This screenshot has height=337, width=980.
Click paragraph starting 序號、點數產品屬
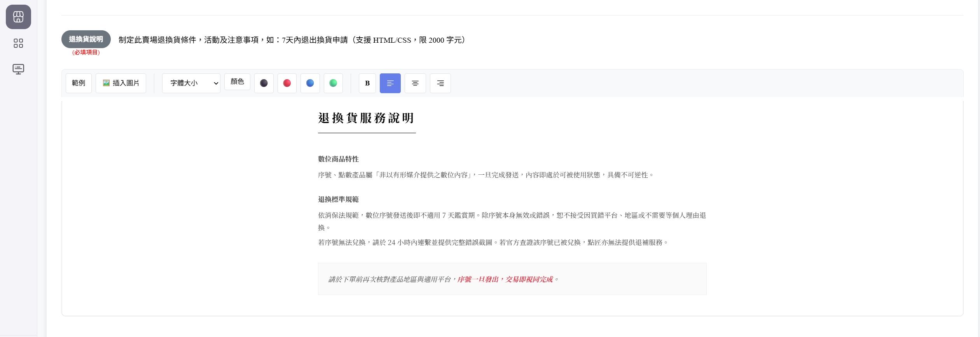point(486,175)
